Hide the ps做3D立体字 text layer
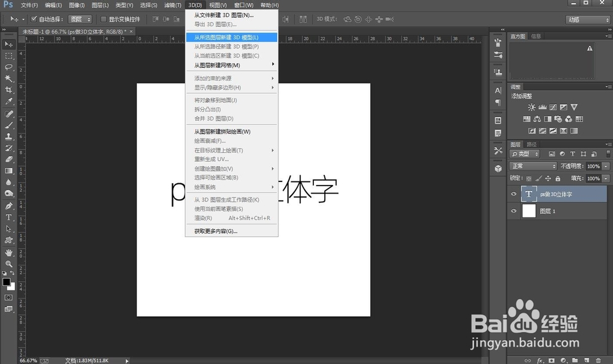This screenshot has height=364, width=613. (x=514, y=194)
